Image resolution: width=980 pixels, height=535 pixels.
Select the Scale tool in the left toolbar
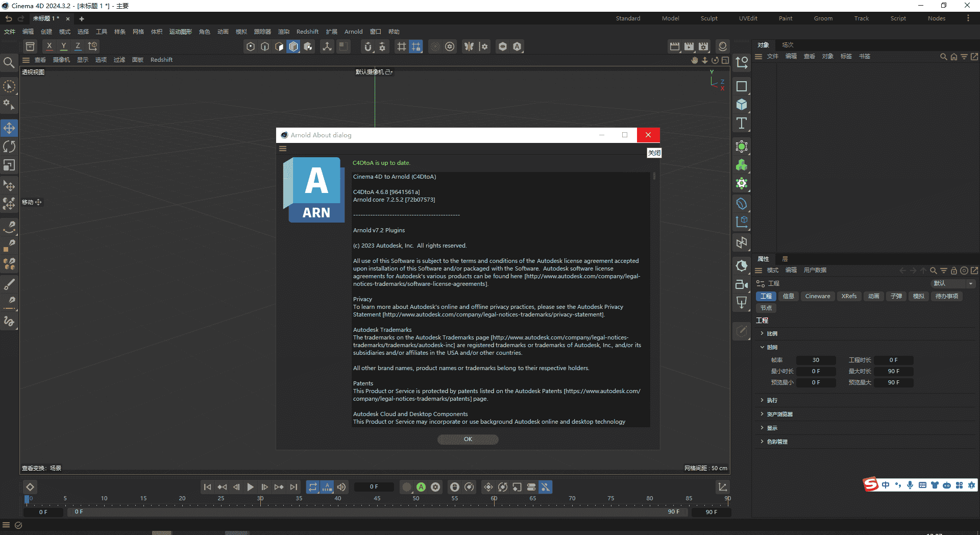9,165
